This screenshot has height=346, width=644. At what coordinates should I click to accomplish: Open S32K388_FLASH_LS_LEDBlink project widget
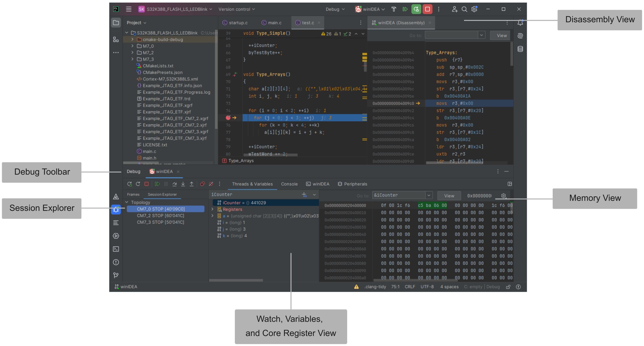[175, 9]
